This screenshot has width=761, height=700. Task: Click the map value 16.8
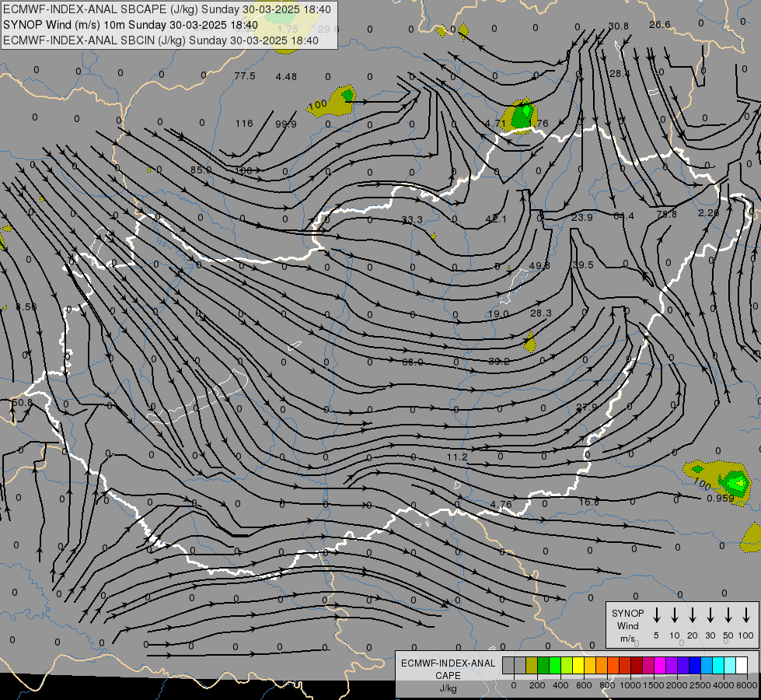[x=588, y=502]
